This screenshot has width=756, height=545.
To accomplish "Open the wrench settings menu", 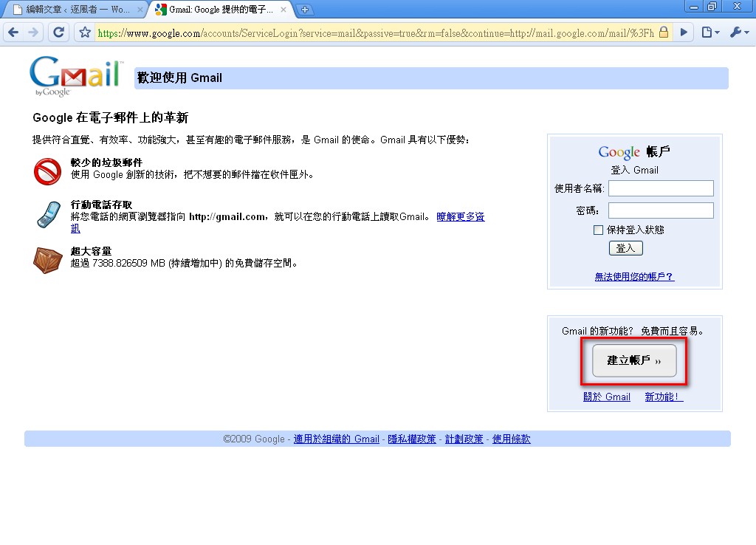I will coord(738,32).
